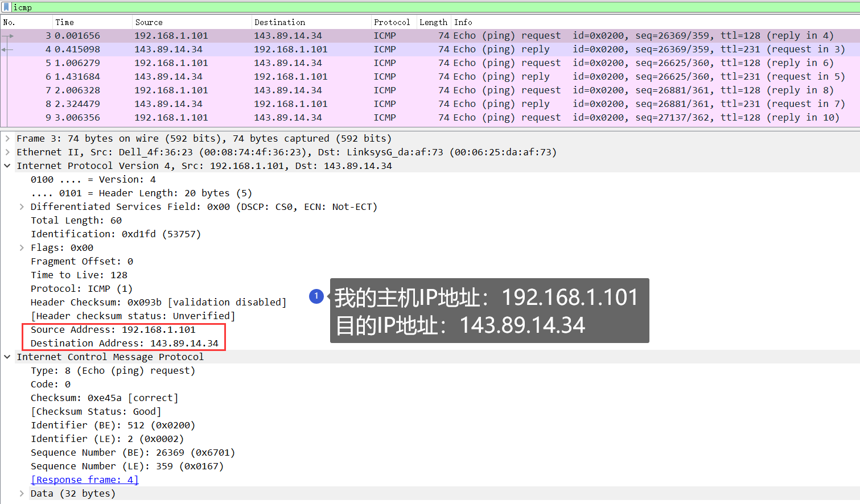Click the Protocol column header

pos(394,22)
